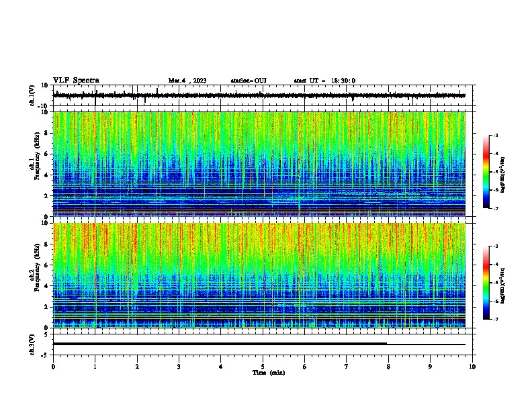Click the 'start UT = 18:30:0' label
This screenshot has height=411, width=532.
pyautogui.click(x=324, y=81)
